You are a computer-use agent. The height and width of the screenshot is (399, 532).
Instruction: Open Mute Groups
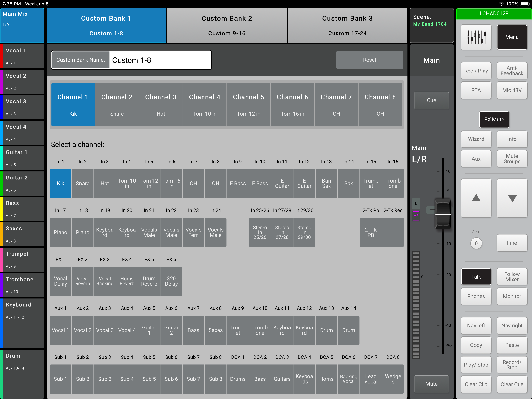click(x=512, y=159)
